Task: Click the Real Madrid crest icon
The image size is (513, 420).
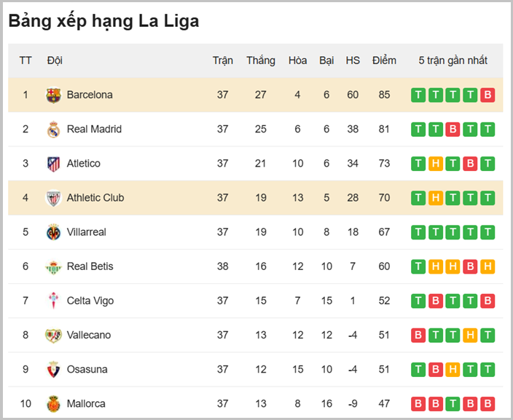Action: pos(53,130)
